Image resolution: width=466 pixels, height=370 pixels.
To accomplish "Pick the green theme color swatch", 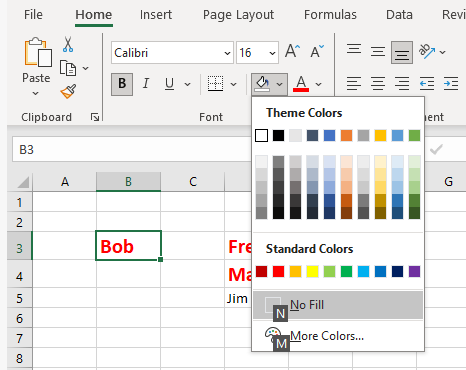I will [x=414, y=135].
